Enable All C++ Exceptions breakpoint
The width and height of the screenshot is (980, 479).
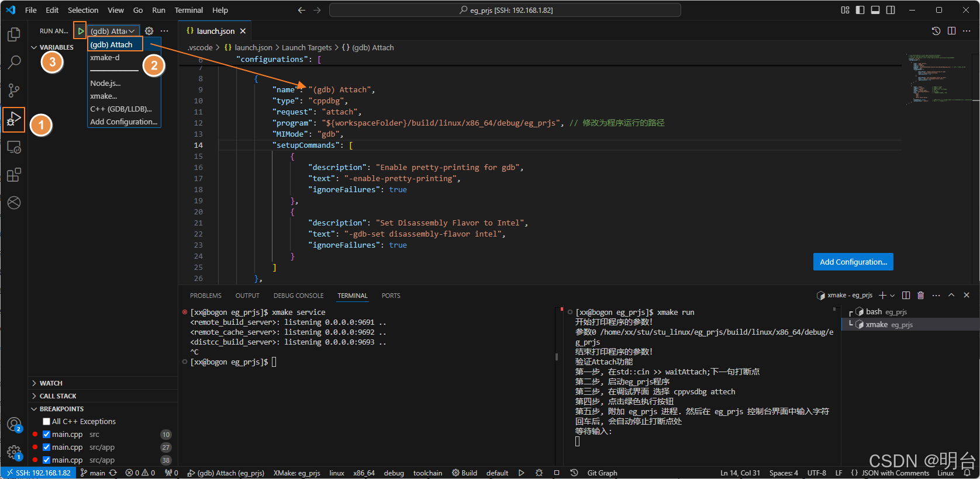(x=46, y=422)
